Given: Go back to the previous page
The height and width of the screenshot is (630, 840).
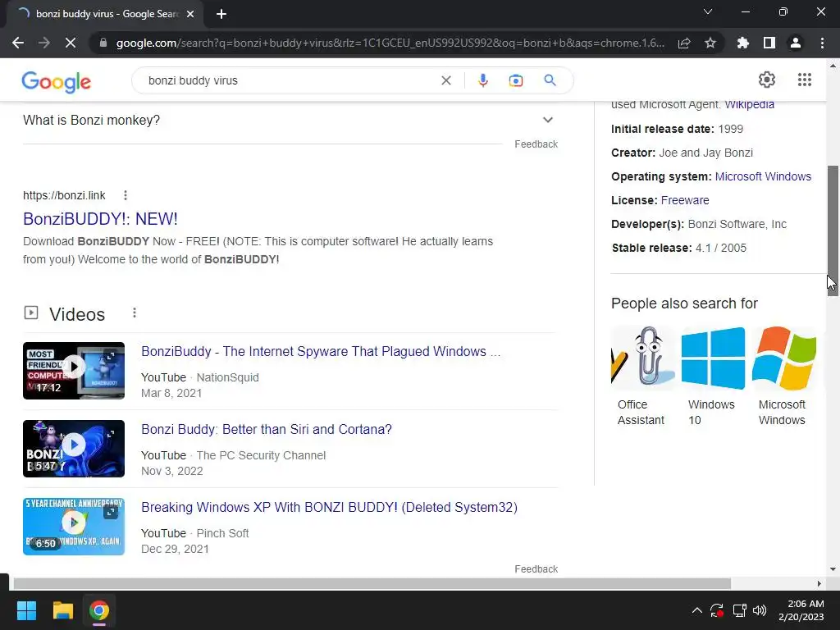Looking at the screenshot, I should pyautogui.click(x=18, y=43).
